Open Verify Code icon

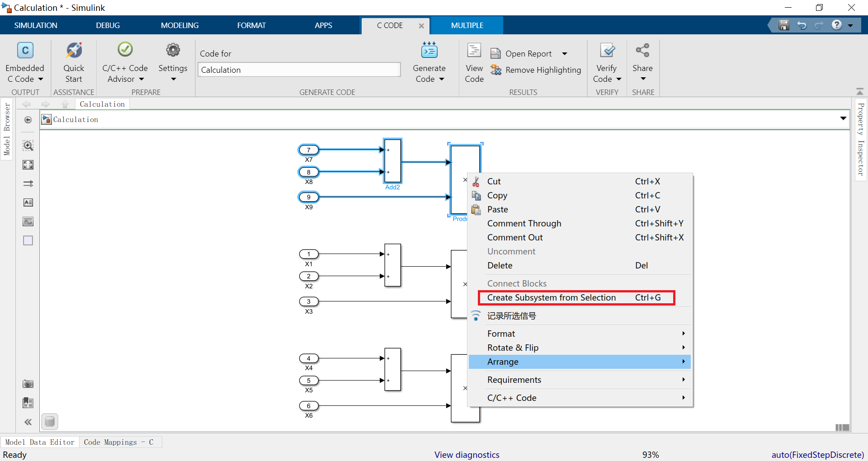pos(607,50)
